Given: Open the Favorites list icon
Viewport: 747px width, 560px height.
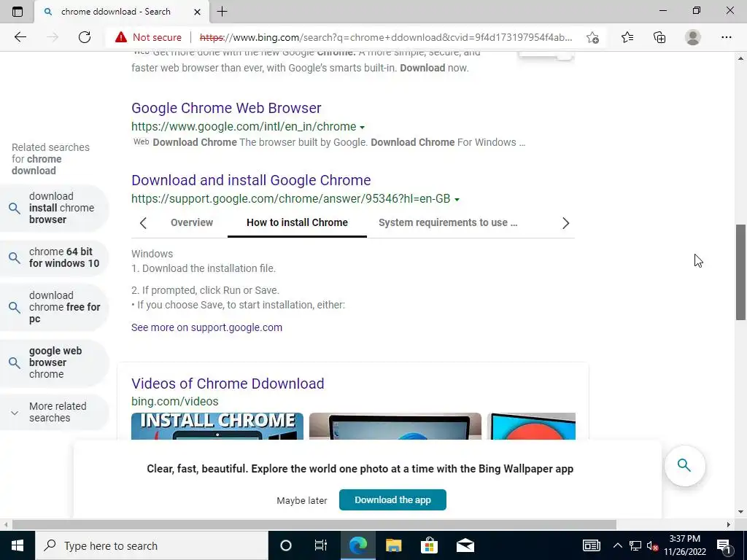Looking at the screenshot, I should [627, 37].
